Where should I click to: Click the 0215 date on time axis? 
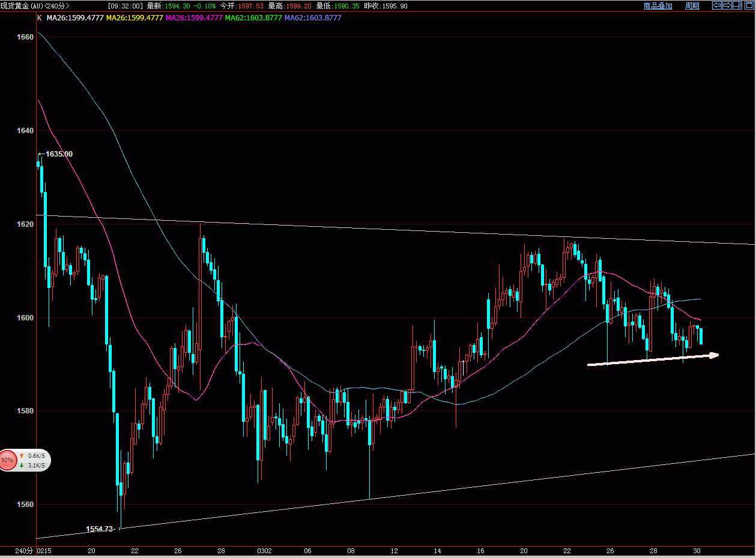pos(44,551)
